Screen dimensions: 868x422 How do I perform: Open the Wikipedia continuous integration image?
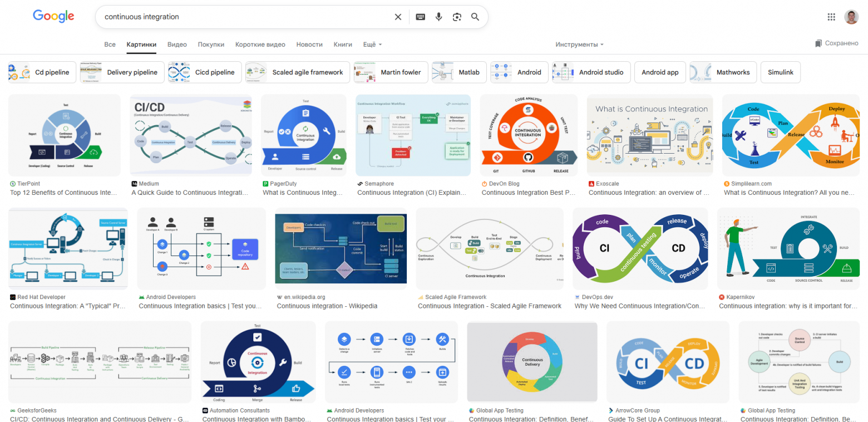click(x=341, y=248)
